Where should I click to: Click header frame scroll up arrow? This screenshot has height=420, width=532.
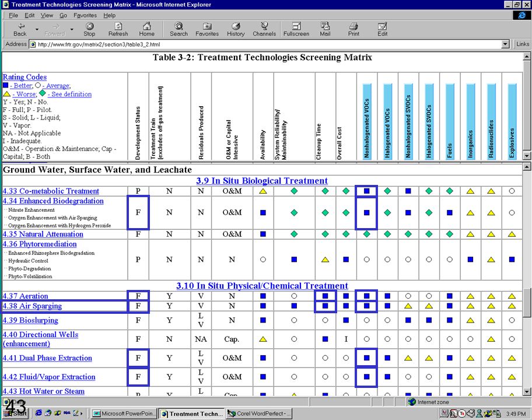coord(527,57)
